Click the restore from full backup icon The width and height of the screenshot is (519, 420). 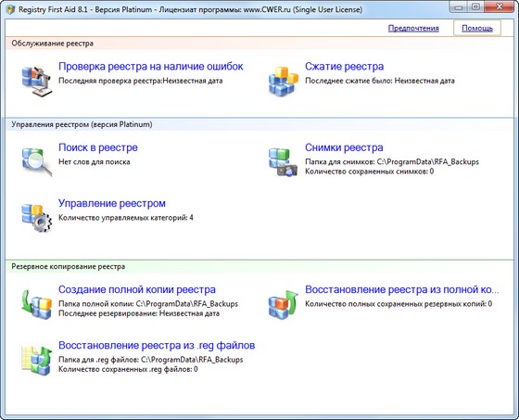pos(283,304)
